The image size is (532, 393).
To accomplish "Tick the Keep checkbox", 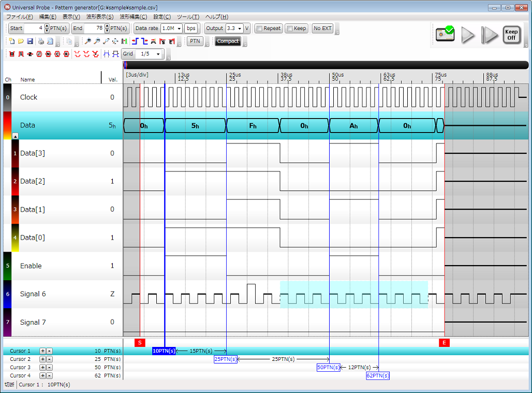I will (x=290, y=28).
